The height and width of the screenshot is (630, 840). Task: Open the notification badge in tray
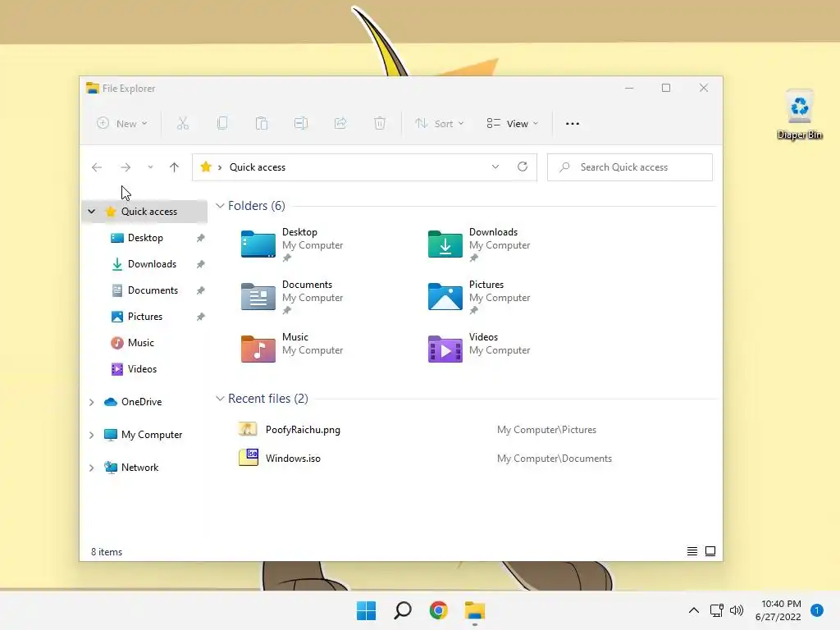tap(817, 610)
